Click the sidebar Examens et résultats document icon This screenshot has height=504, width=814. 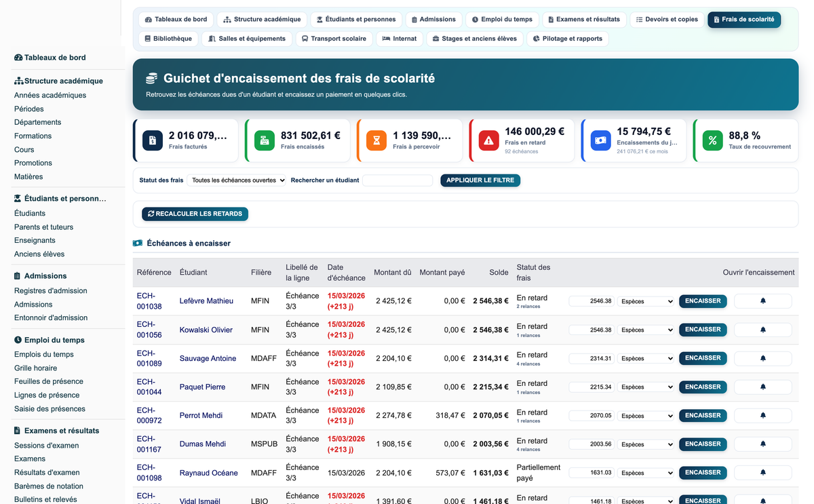(x=18, y=431)
